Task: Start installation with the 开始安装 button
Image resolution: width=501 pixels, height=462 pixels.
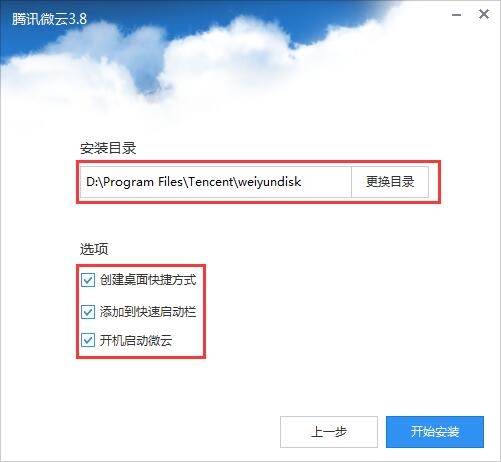Action: pos(435,432)
